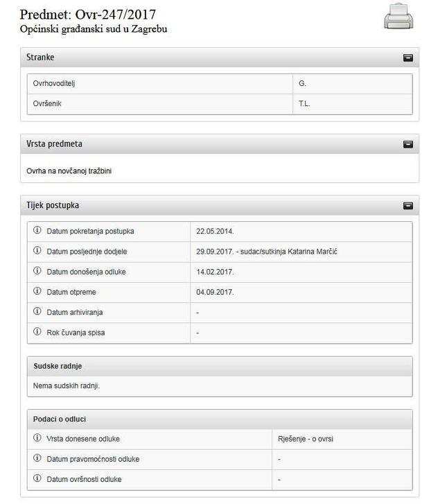This screenshot has height=504, width=438.
Task: Click the printer icon
Action: 398,17
